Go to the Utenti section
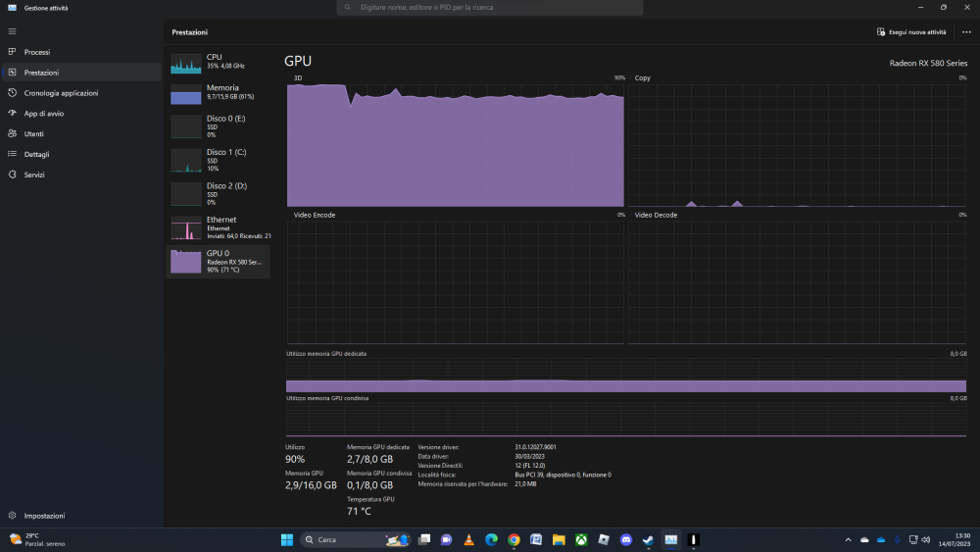Viewport: 980px width, 552px height. [x=81, y=133]
